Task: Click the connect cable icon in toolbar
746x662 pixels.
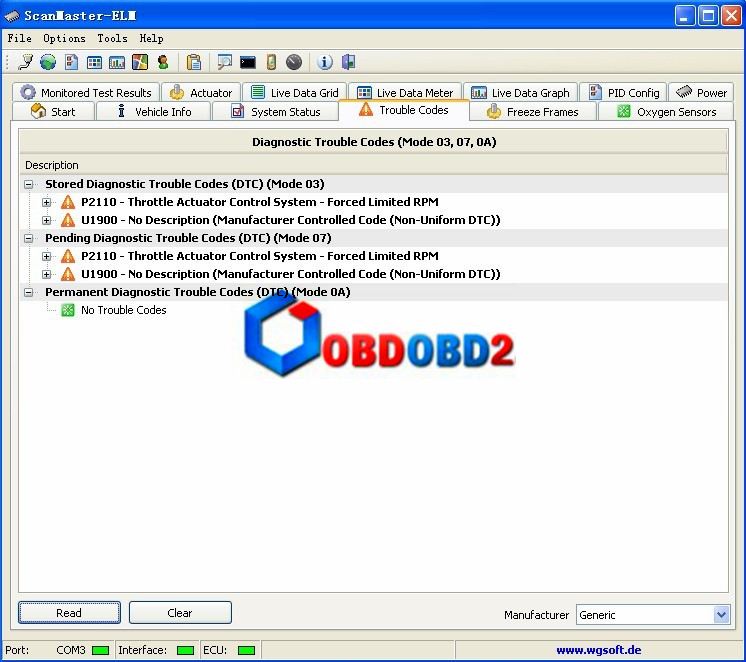Action: click(25, 62)
